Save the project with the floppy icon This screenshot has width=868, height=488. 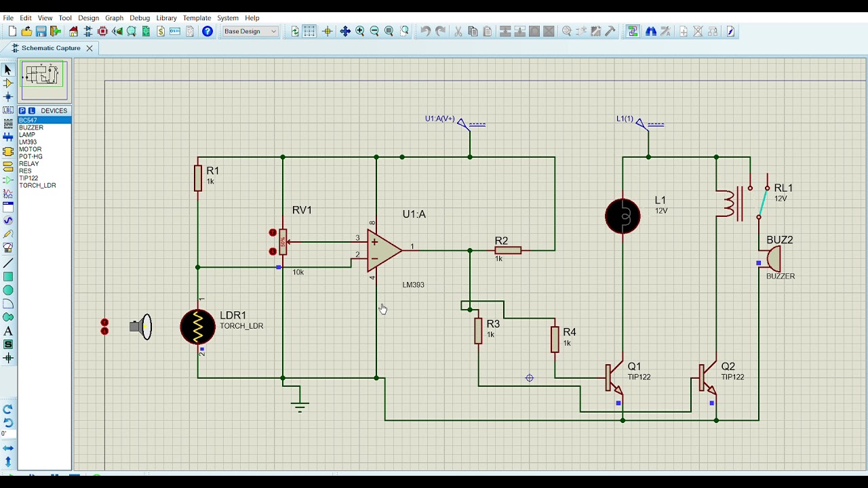pos(41,31)
